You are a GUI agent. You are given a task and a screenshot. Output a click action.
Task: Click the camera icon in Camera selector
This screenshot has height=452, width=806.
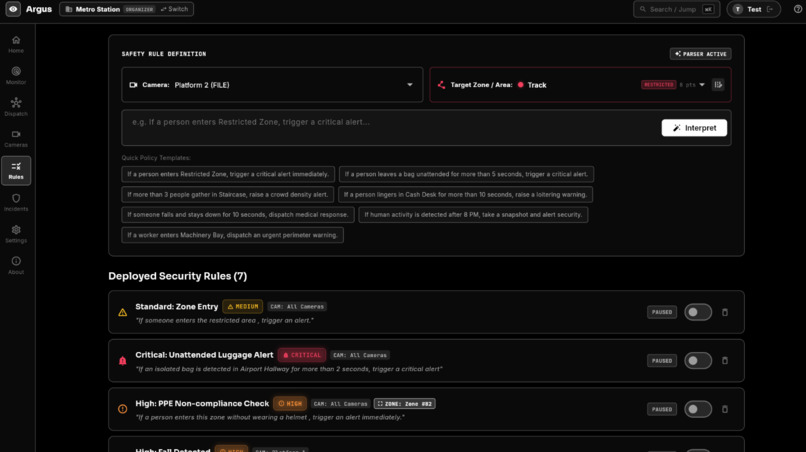pos(133,85)
